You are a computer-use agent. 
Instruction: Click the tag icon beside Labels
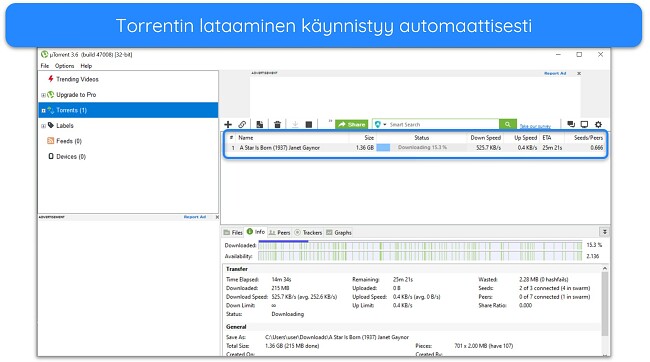[x=51, y=125]
